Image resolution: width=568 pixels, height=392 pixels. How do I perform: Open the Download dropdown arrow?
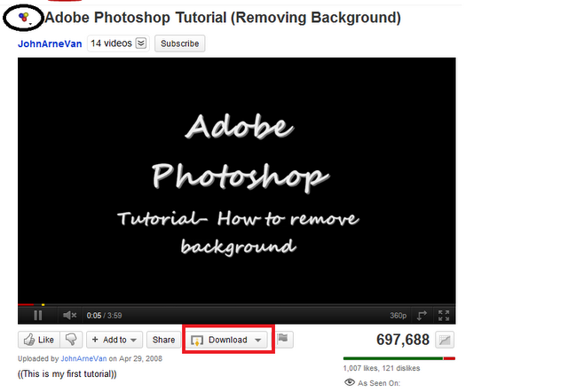[258, 340]
